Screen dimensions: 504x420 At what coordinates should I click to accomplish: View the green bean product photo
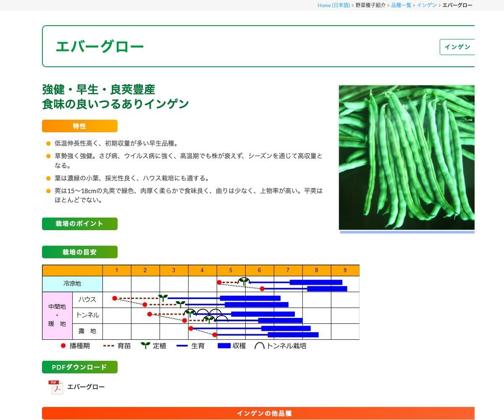point(406,157)
